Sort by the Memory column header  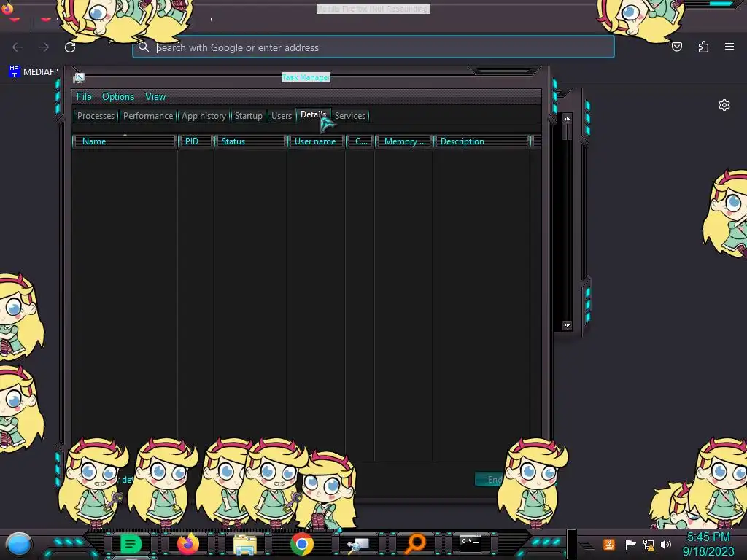404,141
